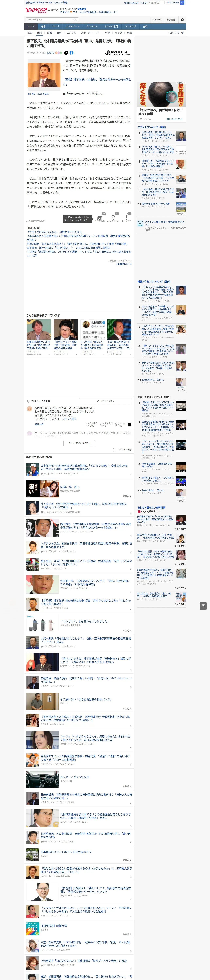Open the 【画像】橋下徹氏、北村氏に link
This screenshot has height=980, width=210.
tap(97, 82)
